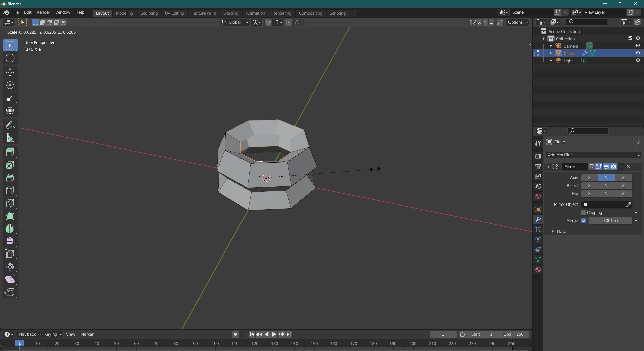The width and height of the screenshot is (644, 351).
Task: Switch to the Material properties tab
Action: click(x=538, y=269)
